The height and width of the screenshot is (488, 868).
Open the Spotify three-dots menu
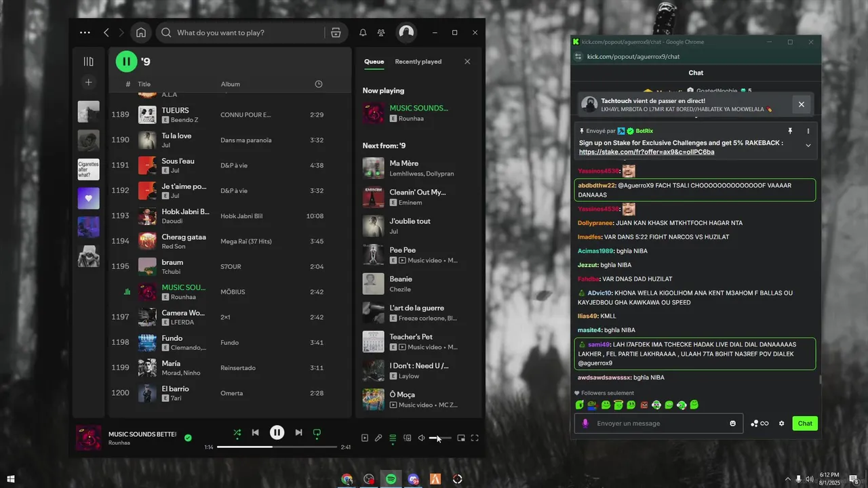pos(85,33)
